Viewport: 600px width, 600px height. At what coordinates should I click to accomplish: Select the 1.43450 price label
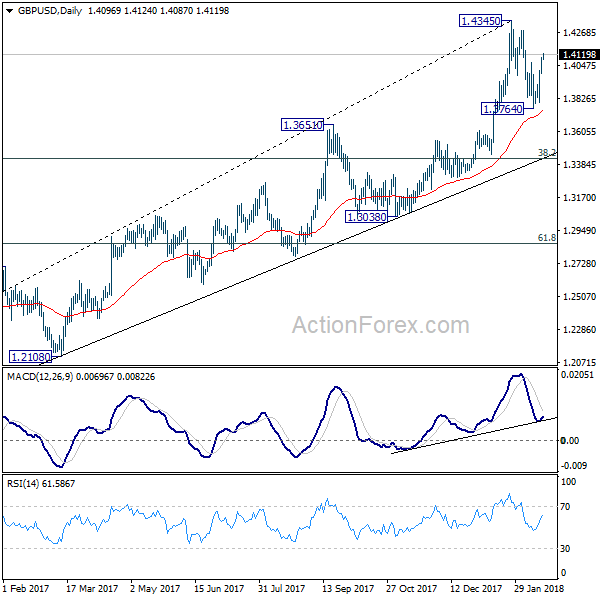tap(480, 21)
